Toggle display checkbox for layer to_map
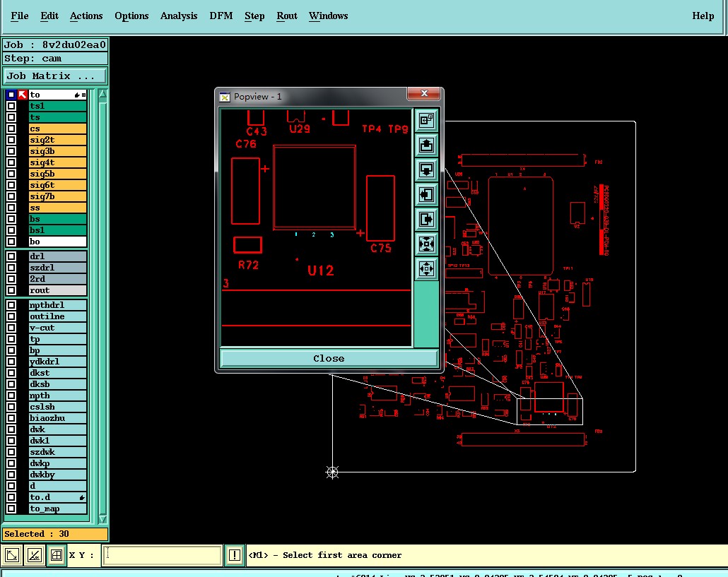This screenshot has height=577, width=728. pyautogui.click(x=11, y=508)
